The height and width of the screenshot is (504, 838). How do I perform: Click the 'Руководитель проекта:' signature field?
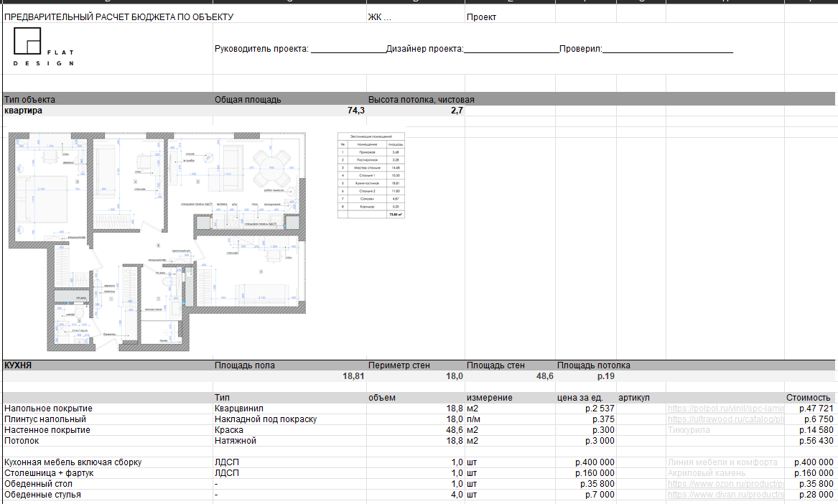300,49
